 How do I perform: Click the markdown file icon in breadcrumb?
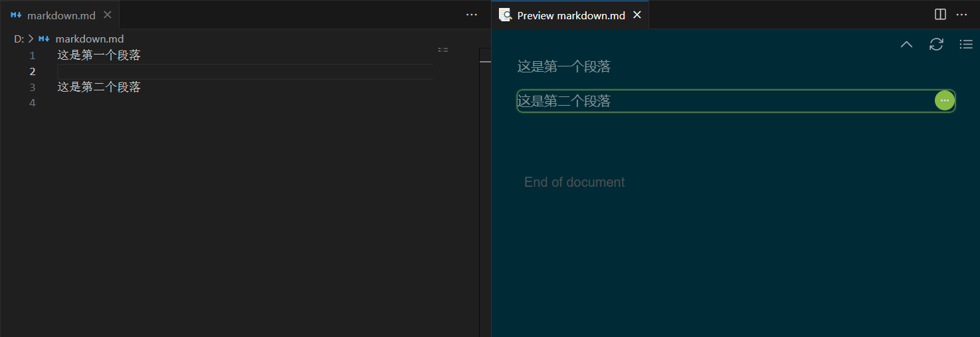[x=45, y=39]
